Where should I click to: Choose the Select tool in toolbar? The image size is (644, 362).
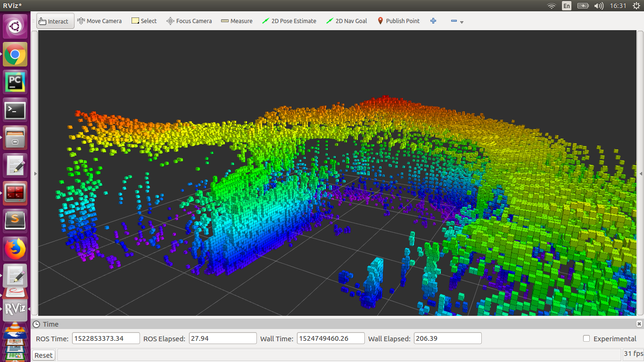click(x=144, y=21)
